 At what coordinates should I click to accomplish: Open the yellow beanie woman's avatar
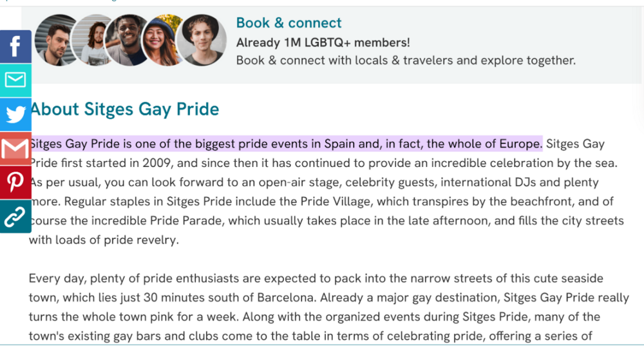coord(164,40)
